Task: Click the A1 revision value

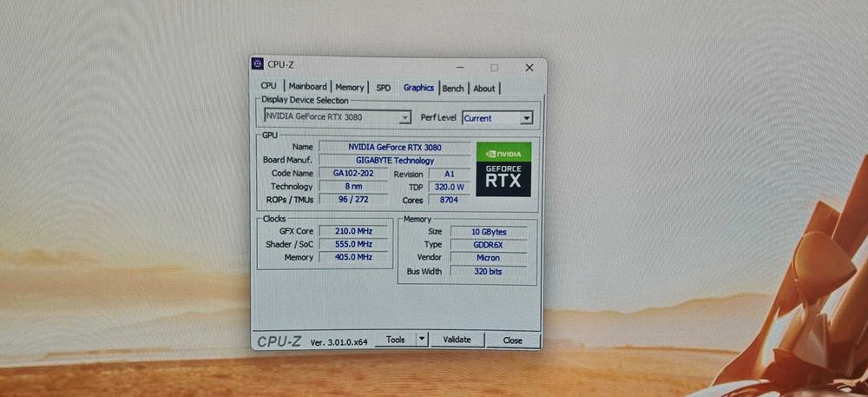Action: (x=449, y=174)
